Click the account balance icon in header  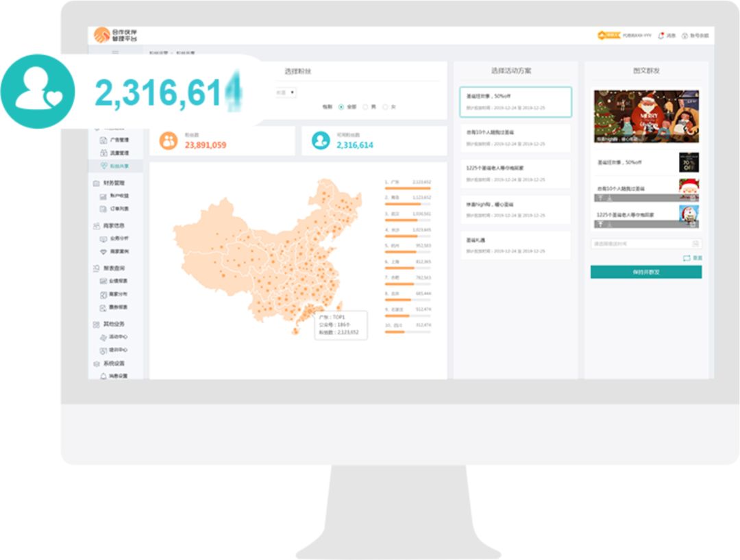(x=684, y=36)
